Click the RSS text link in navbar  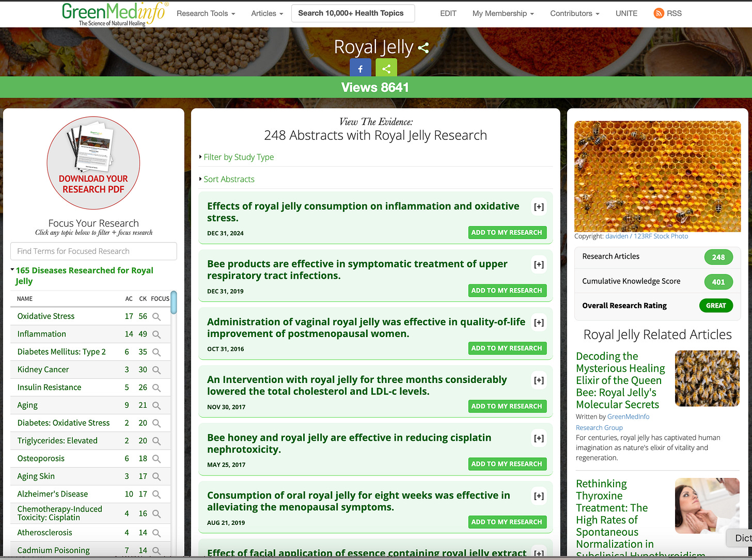pos(674,13)
